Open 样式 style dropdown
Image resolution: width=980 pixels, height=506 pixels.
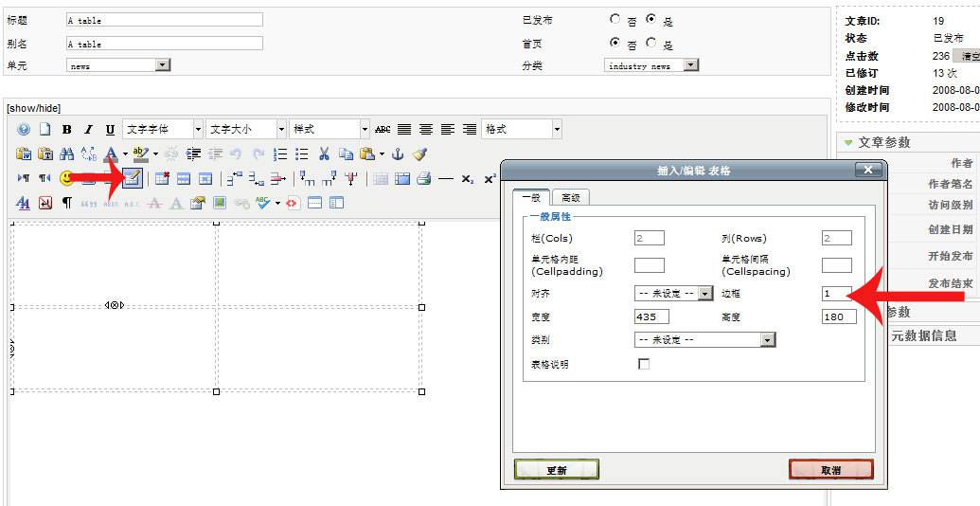click(330, 130)
